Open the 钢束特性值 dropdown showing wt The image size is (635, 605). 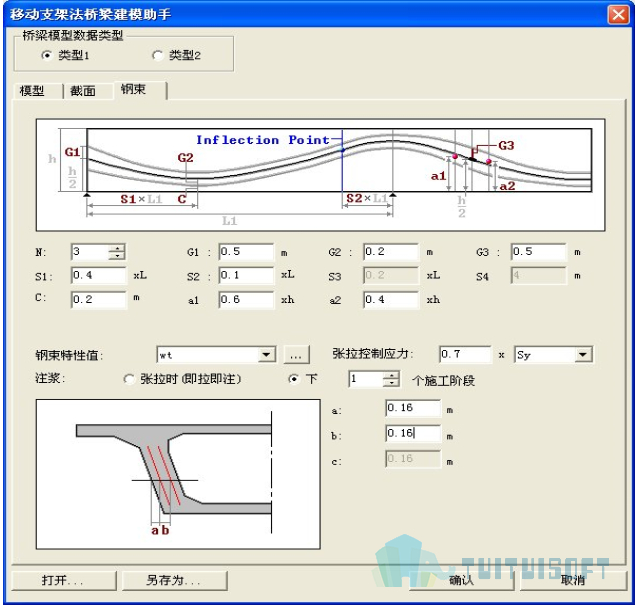coord(217,355)
